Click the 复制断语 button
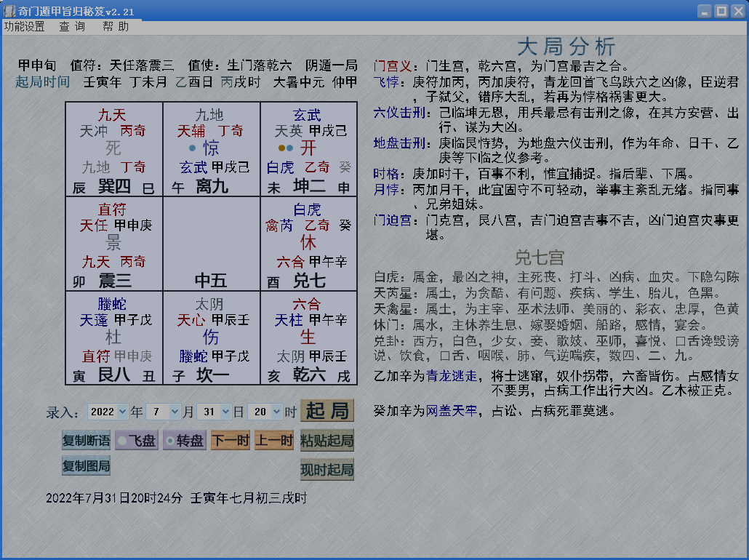Screen dimensions: 749x560 point(87,440)
